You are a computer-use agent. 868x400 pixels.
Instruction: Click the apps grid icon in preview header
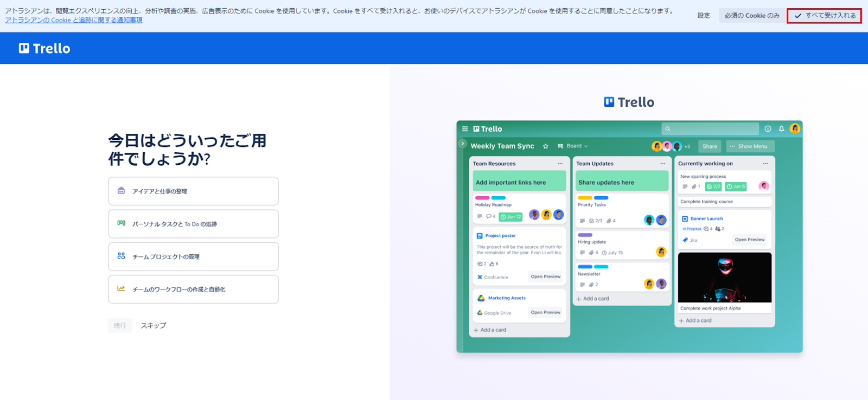tap(465, 129)
